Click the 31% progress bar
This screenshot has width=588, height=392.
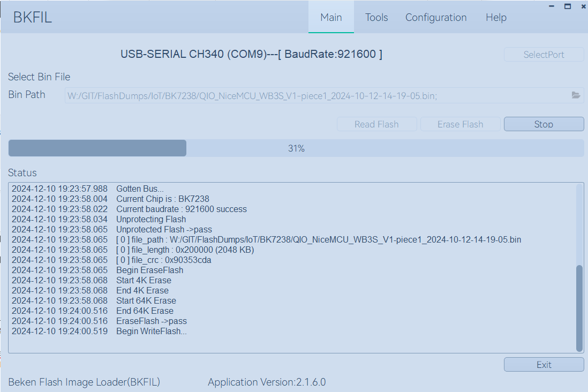296,148
